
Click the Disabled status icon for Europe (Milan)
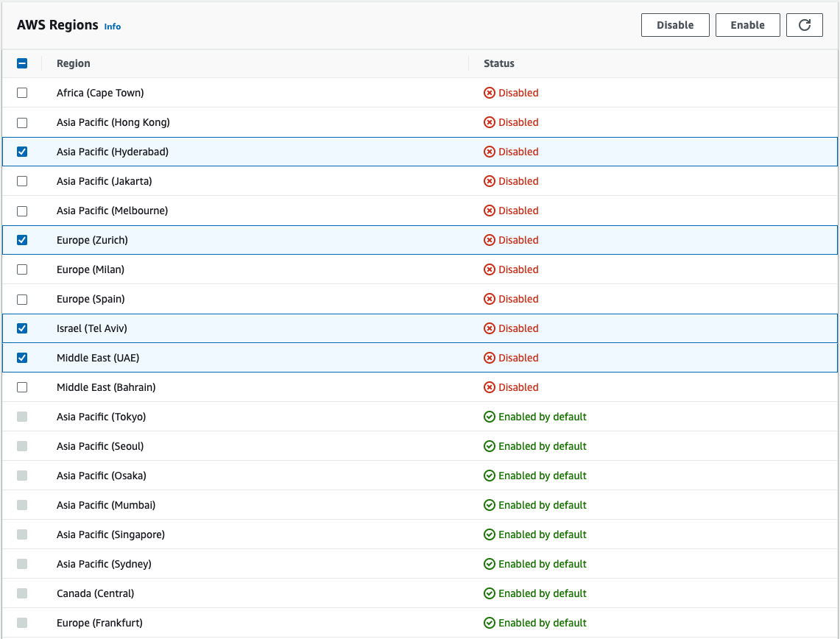[489, 269]
